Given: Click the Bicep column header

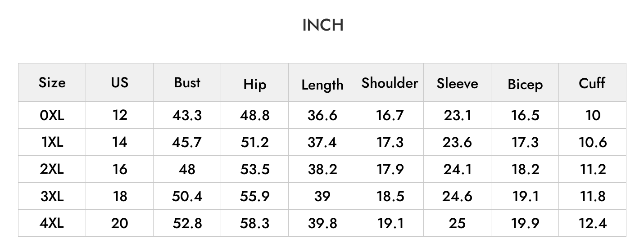Looking at the screenshot, I should coord(525,85).
